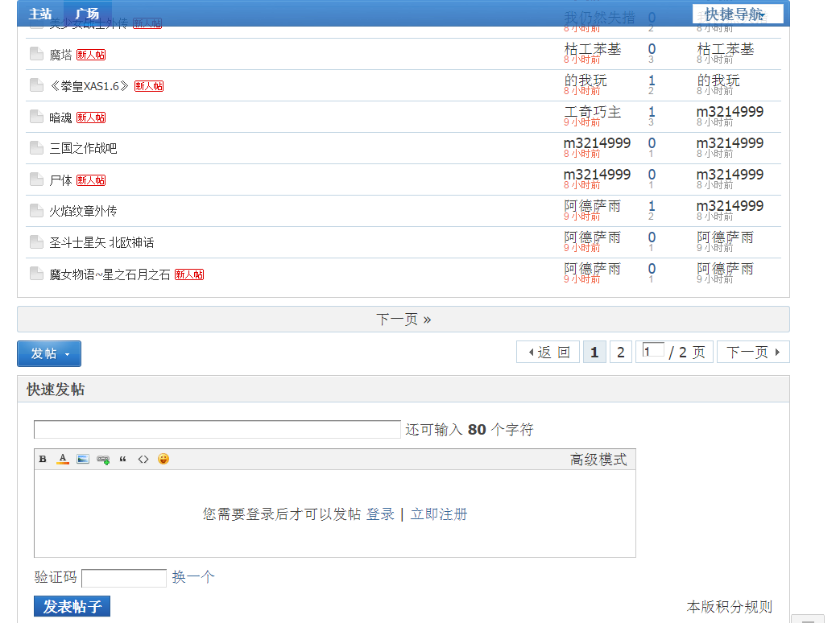The image size is (840, 623).
Task: Open the 发帖 dropdown button
Action: pos(49,354)
